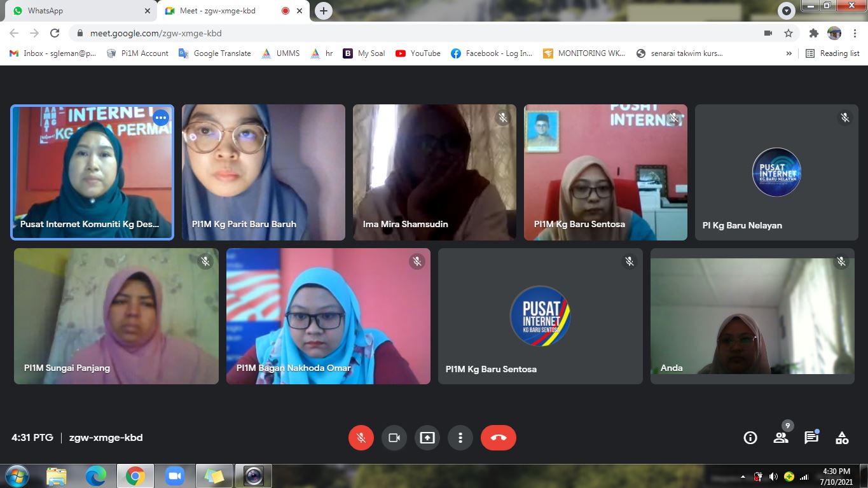
Task: Open a new browser tab
Action: (x=324, y=11)
